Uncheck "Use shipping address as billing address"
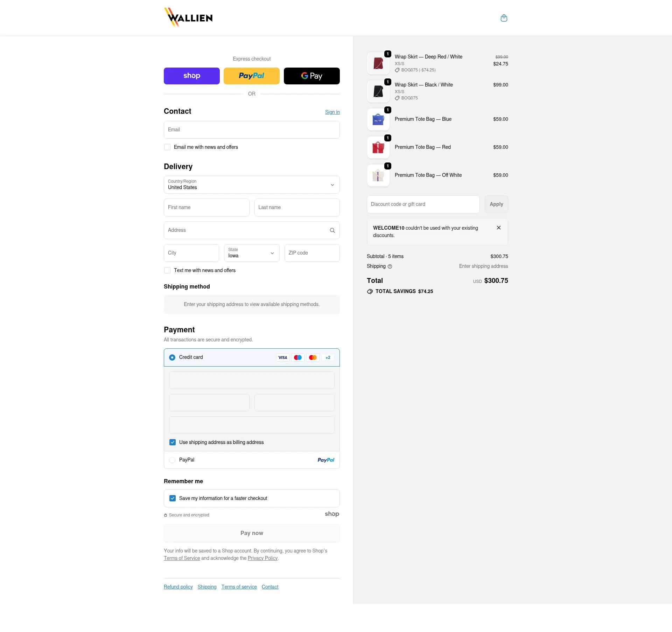672x632 pixels. [x=172, y=442]
